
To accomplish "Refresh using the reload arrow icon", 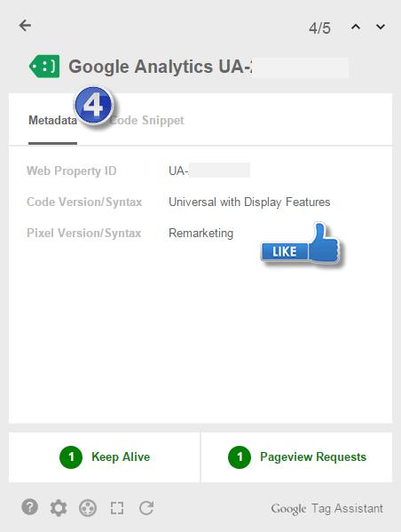I will (x=146, y=507).
